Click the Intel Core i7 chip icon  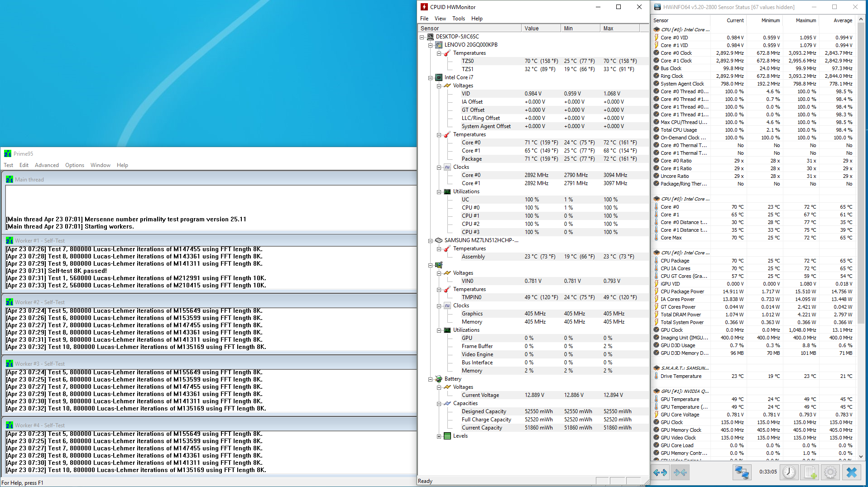pyautogui.click(x=439, y=77)
